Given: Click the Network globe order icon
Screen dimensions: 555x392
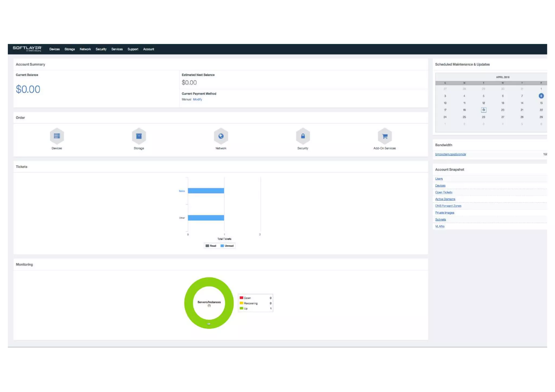Looking at the screenshot, I should click(x=221, y=136).
